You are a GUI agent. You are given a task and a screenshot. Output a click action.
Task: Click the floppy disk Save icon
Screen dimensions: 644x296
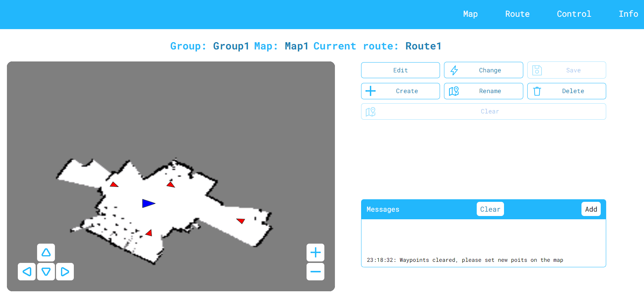[537, 70]
